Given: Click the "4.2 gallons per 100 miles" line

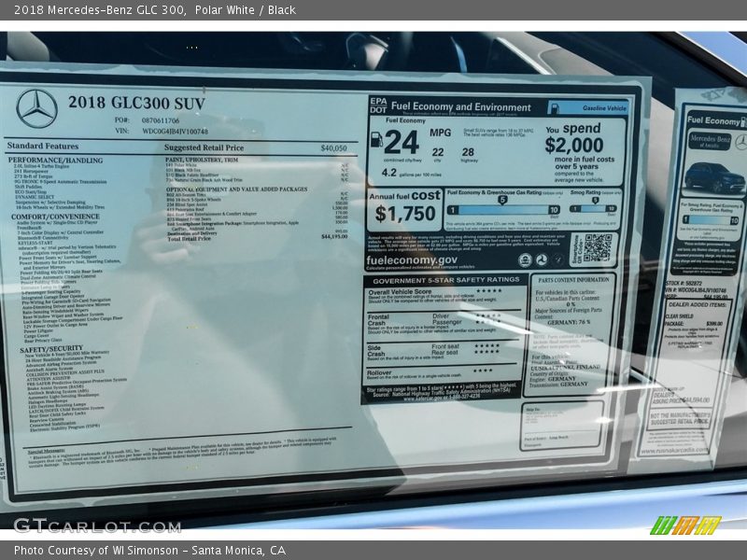Looking at the screenshot, I should (411, 173).
